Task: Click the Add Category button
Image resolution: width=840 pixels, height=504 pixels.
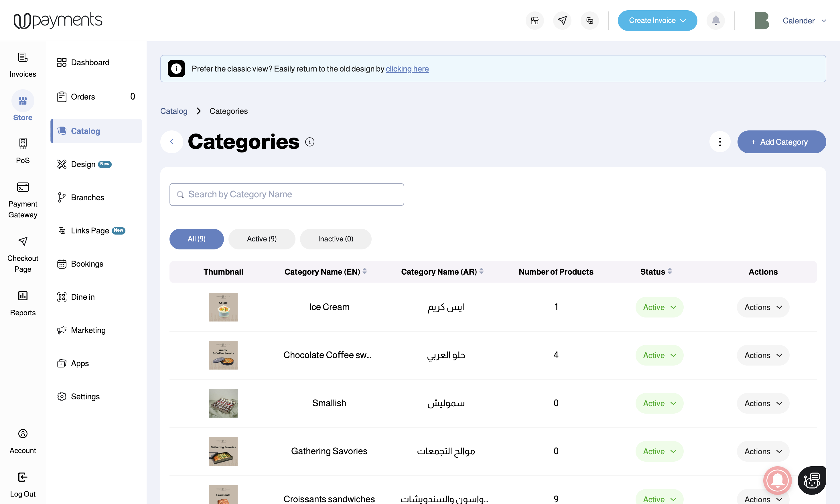Action: tap(781, 142)
